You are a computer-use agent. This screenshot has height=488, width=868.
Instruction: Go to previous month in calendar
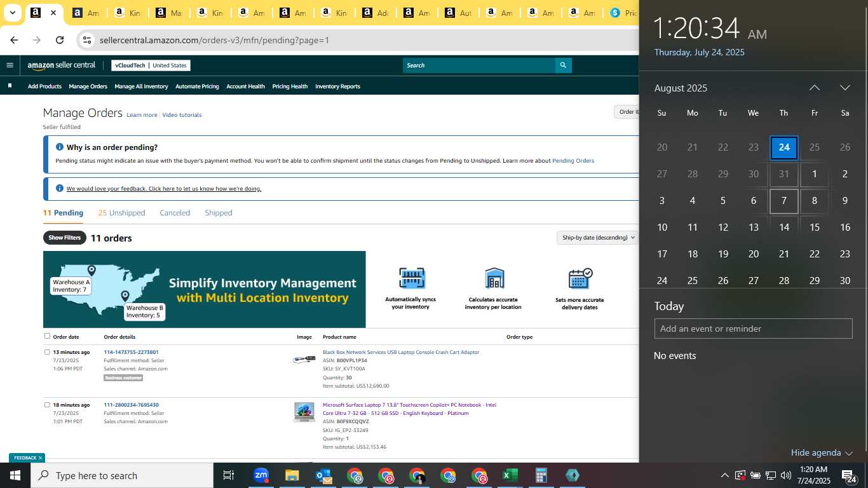(x=814, y=88)
